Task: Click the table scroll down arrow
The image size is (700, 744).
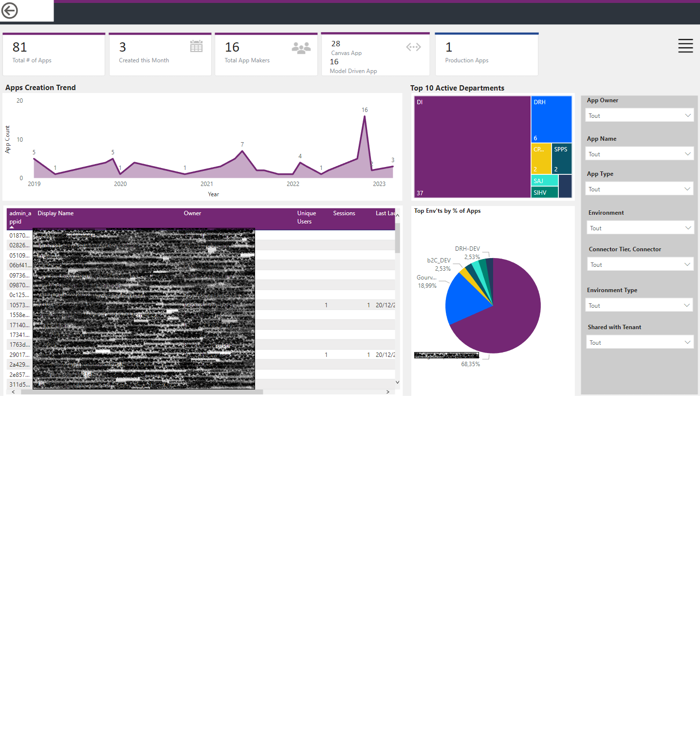Action: tap(397, 382)
